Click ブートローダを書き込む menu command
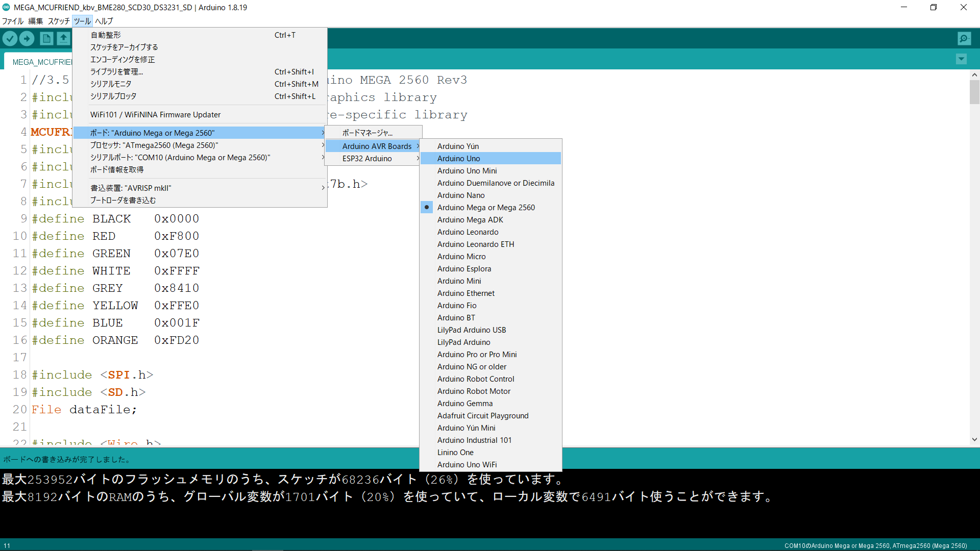 point(123,201)
